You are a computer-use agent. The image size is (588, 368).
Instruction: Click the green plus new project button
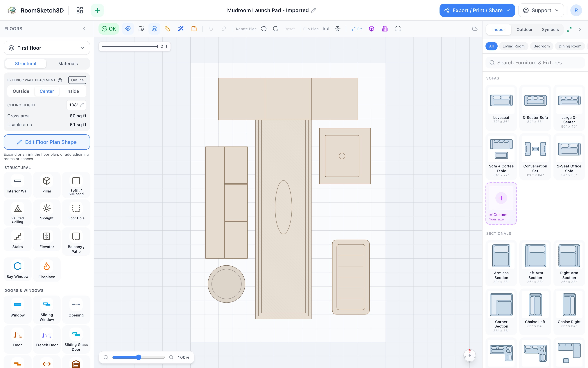click(97, 10)
